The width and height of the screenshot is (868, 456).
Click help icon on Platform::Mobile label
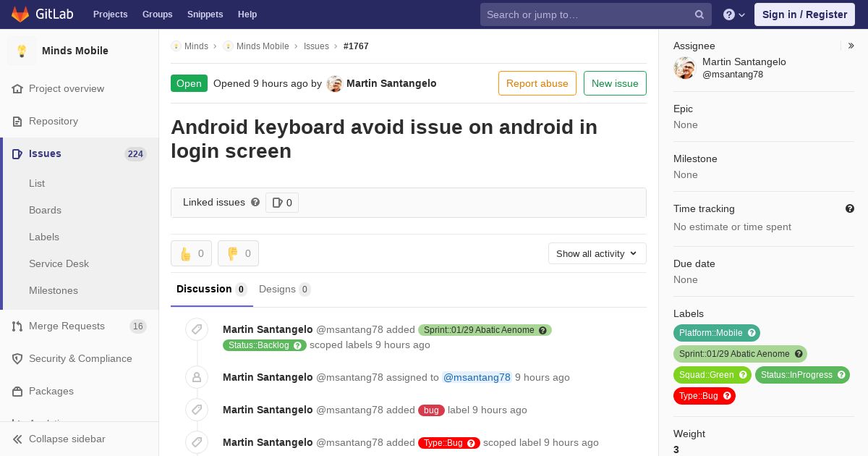pos(752,333)
